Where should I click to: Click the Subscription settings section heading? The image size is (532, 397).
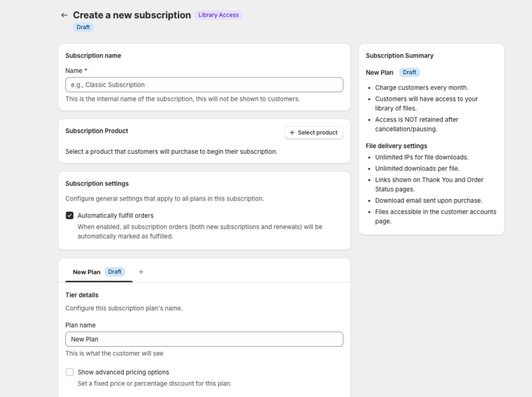pyautogui.click(x=97, y=183)
